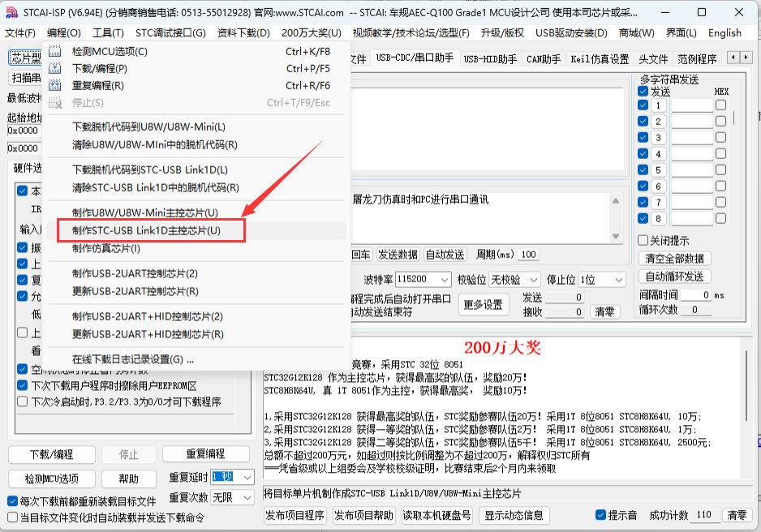The image size is (761, 532).
Task: Open 在线下载日志记录设置(G)
Action: [196, 359]
